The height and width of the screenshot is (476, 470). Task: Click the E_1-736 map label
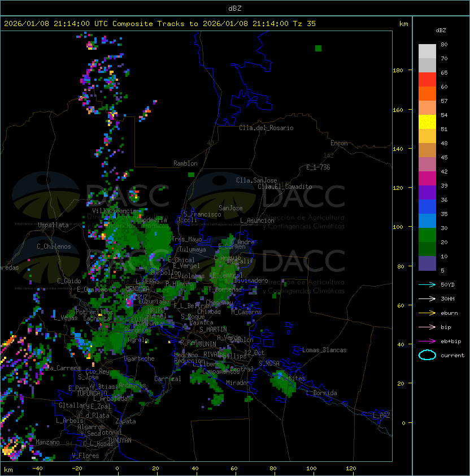(318, 167)
